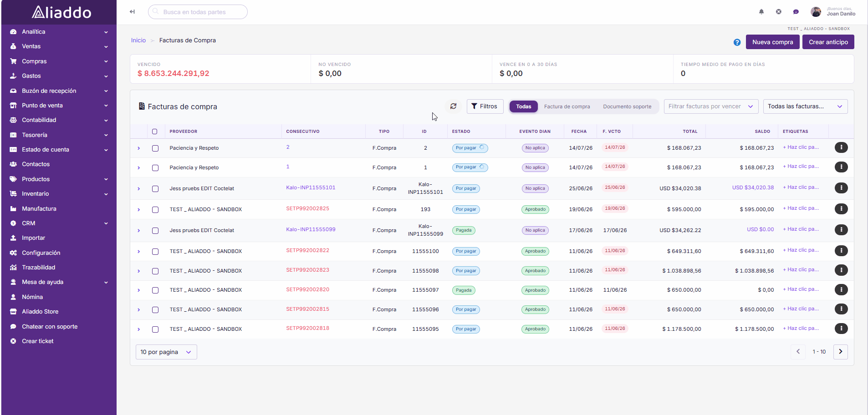Expand the SETP992002818 invoice row
This screenshot has width=868, height=415.
point(139,329)
